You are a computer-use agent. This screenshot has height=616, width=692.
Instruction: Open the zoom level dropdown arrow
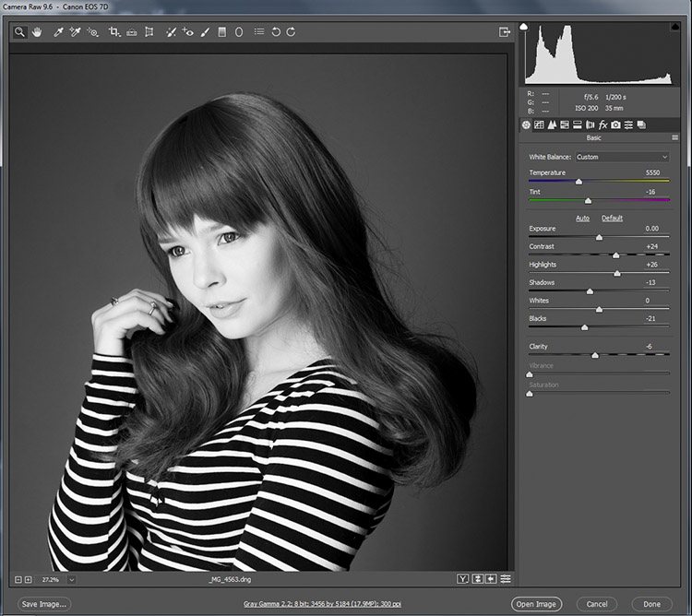tap(71, 580)
